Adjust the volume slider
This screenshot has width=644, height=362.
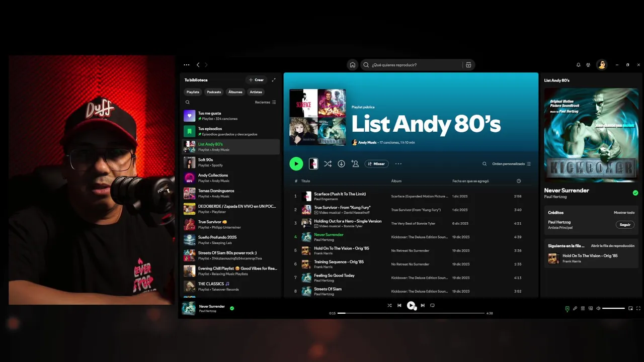[613, 308]
